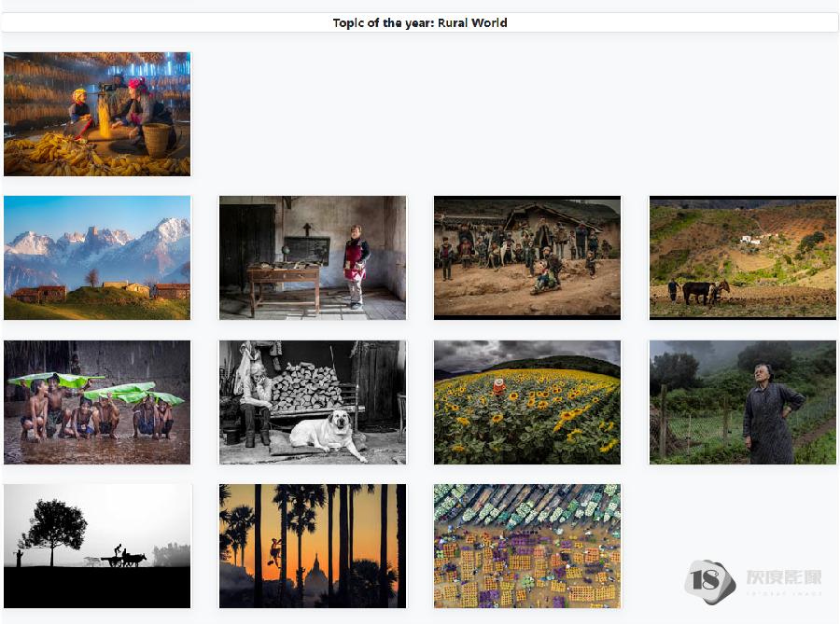Click the woven basket beside the corn
The height and width of the screenshot is (624, 840).
point(157,139)
